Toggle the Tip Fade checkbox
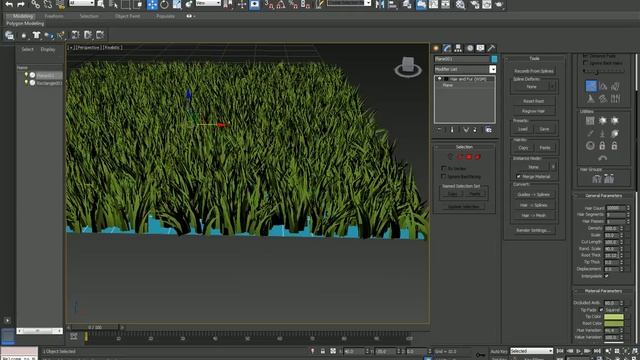 coord(601,310)
